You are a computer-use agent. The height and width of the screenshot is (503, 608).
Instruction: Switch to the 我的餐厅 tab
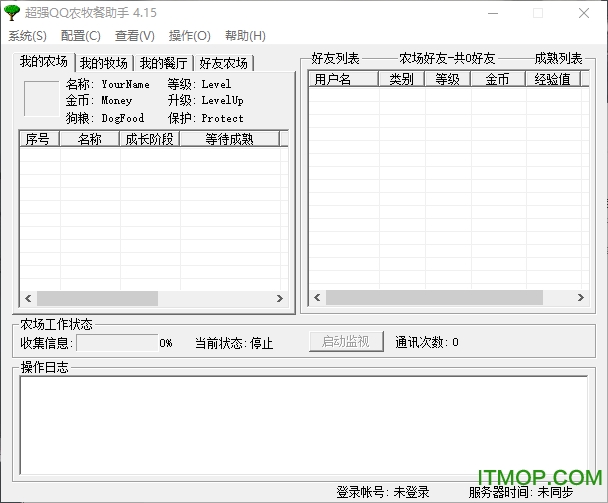coord(163,63)
